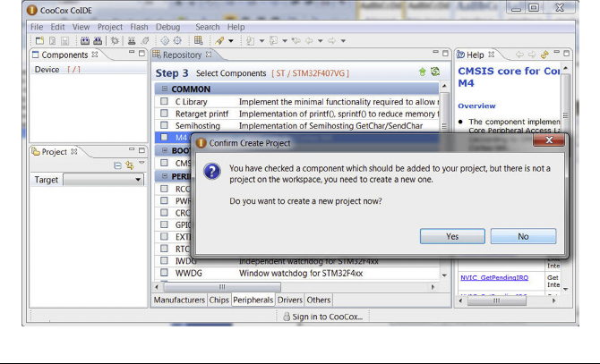Check the Retarget printf checkbox
This screenshot has height=364, width=600.
(164, 114)
